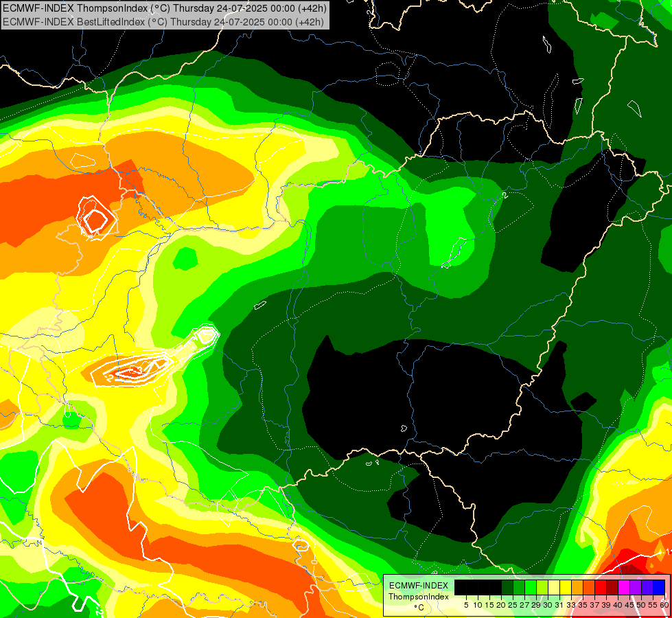Click the legend value label 45
Image resolution: width=672 pixels, height=618 pixels.
[x=629, y=605]
